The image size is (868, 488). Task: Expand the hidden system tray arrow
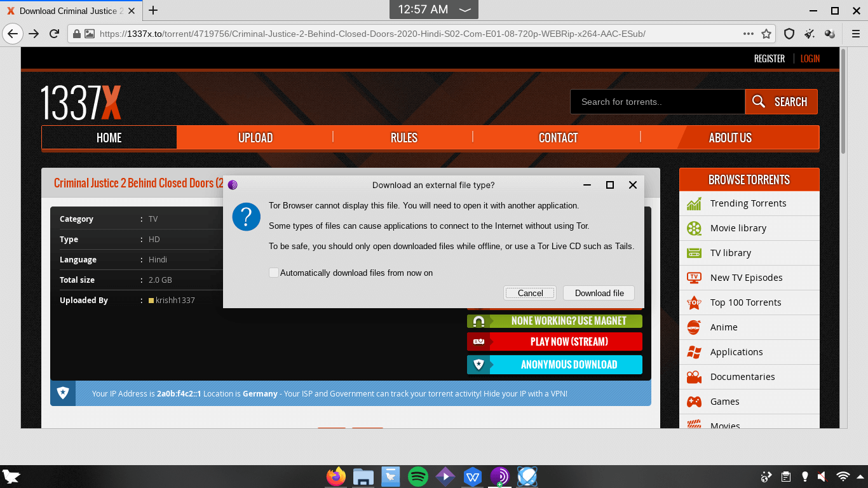click(861, 477)
